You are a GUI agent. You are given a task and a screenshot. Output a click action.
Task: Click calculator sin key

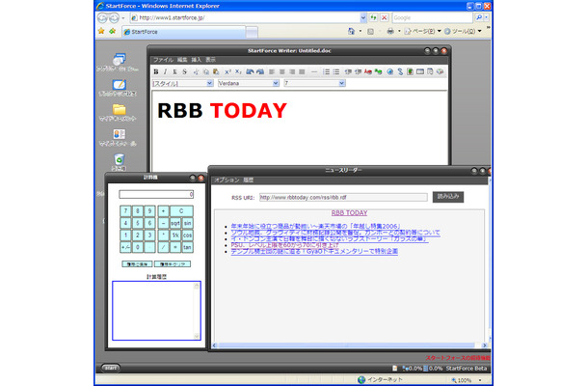click(x=188, y=223)
